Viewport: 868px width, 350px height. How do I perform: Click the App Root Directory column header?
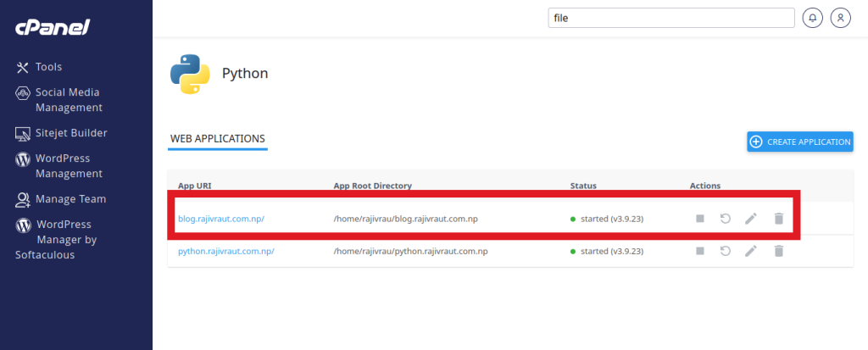[373, 186]
